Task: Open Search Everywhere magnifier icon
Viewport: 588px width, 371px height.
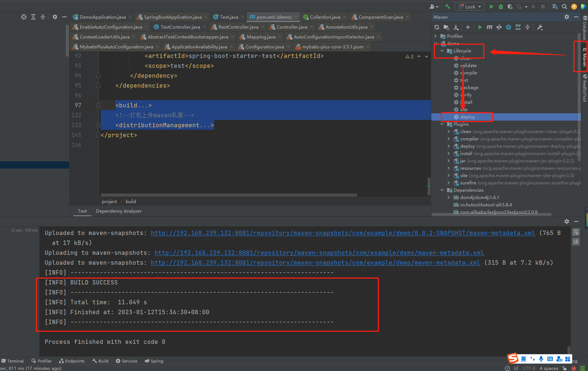Action: tap(565, 7)
